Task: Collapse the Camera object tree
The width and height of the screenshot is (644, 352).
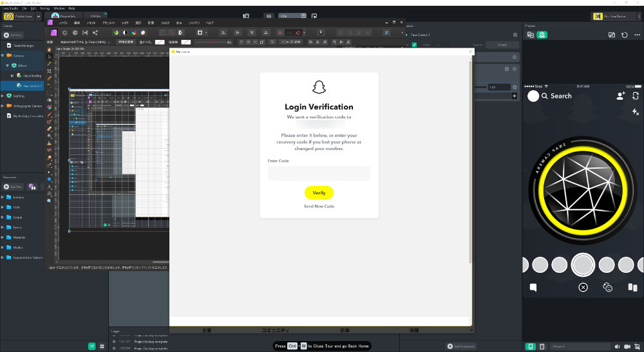Action: 3,55
